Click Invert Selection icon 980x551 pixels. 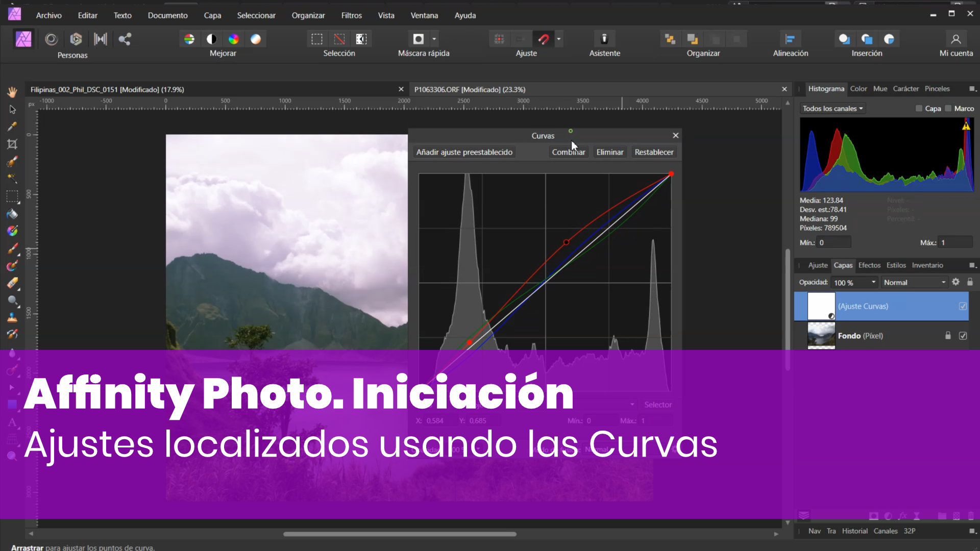(x=361, y=39)
